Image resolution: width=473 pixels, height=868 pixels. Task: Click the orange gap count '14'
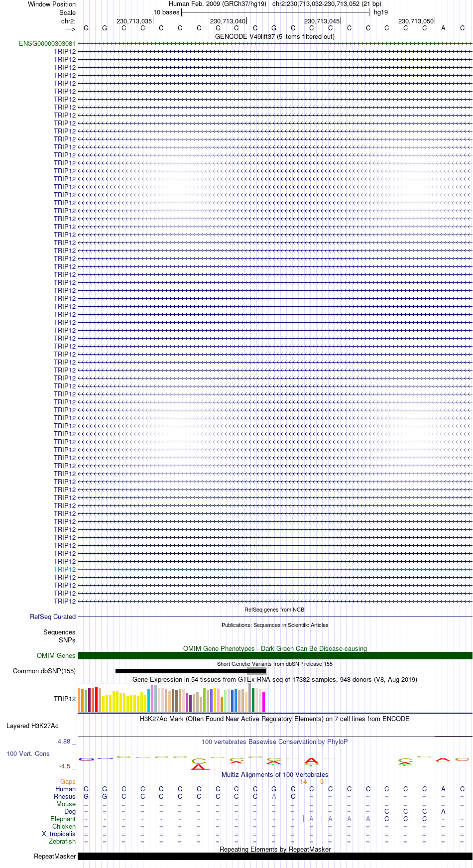(303, 782)
